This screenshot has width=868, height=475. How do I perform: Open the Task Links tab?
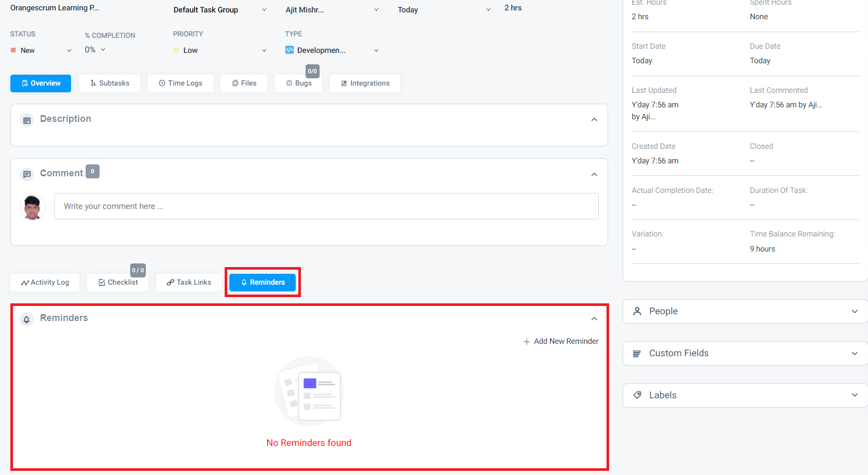pos(189,282)
